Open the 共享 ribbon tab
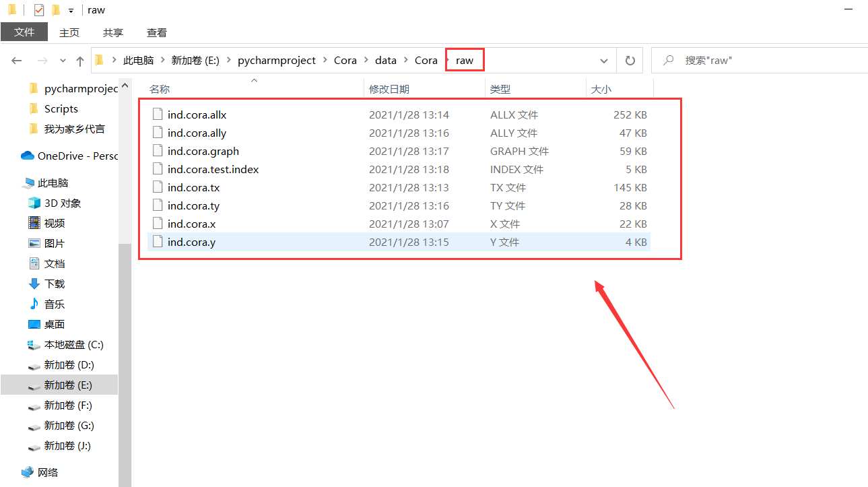The height and width of the screenshot is (487, 868). [x=113, y=32]
